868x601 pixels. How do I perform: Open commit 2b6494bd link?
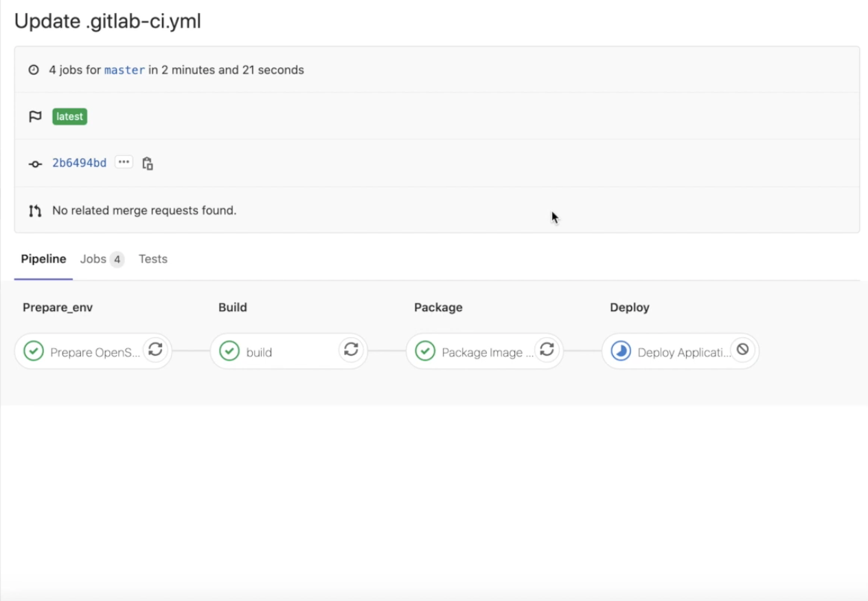[79, 163]
